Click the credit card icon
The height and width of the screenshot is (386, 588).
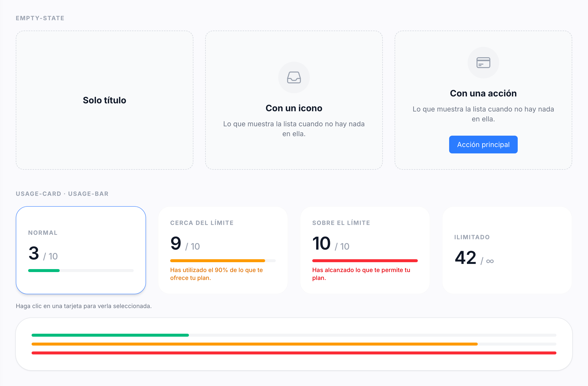coord(483,62)
